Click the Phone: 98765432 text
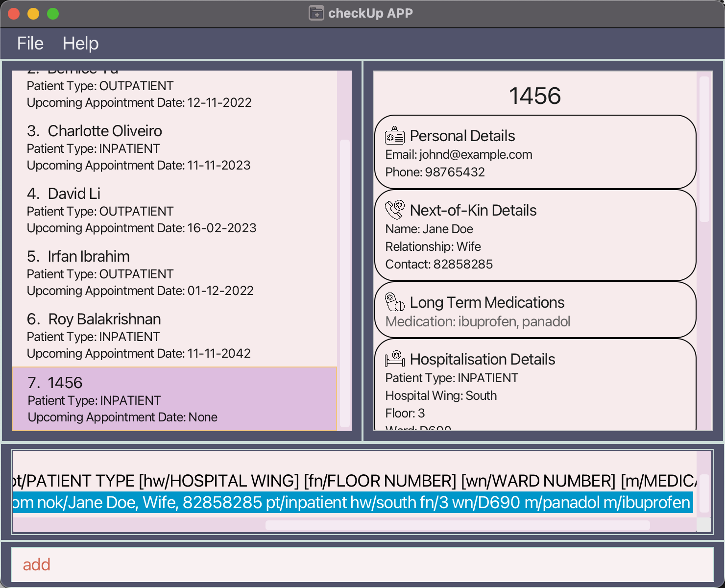The width and height of the screenshot is (725, 588). [x=435, y=172]
